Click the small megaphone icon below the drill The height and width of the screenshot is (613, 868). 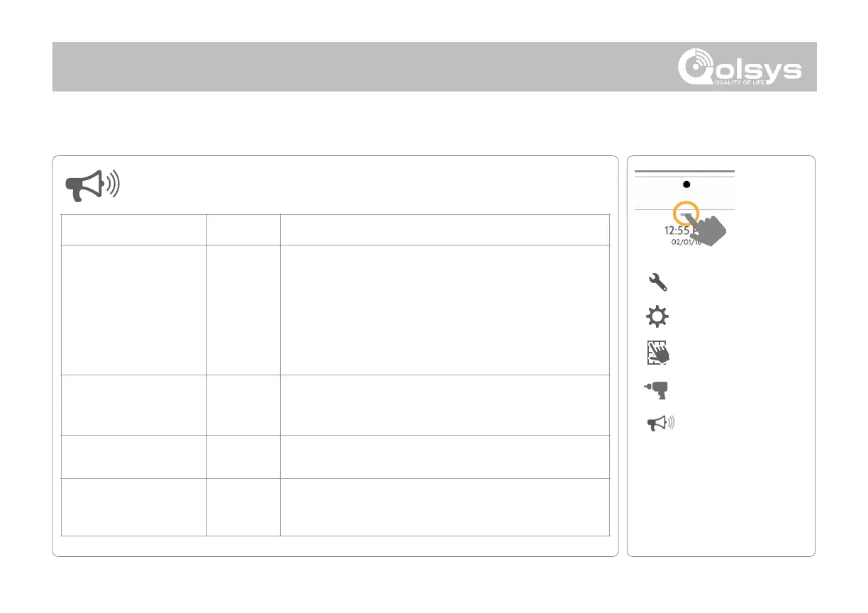point(659,424)
